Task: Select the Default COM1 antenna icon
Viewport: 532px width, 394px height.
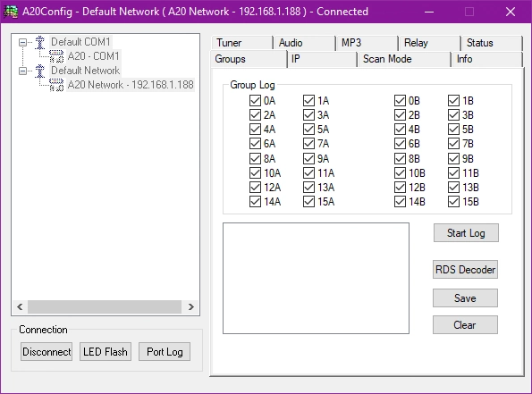Action: (x=40, y=42)
